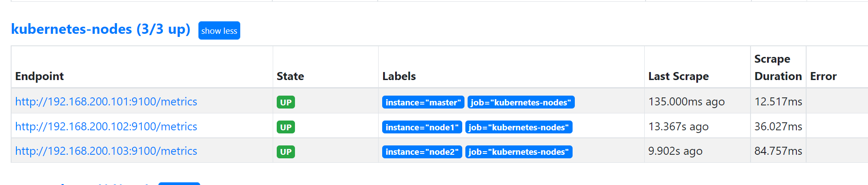Image resolution: width=868 pixels, height=185 pixels.
Task: Click job="kubernetes-nodes" label in master row
Action: pyautogui.click(x=521, y=102)
